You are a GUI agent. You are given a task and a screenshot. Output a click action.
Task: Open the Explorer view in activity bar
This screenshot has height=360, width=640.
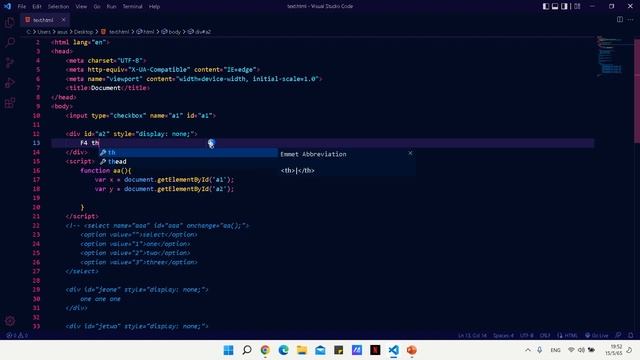pos(10,22)
